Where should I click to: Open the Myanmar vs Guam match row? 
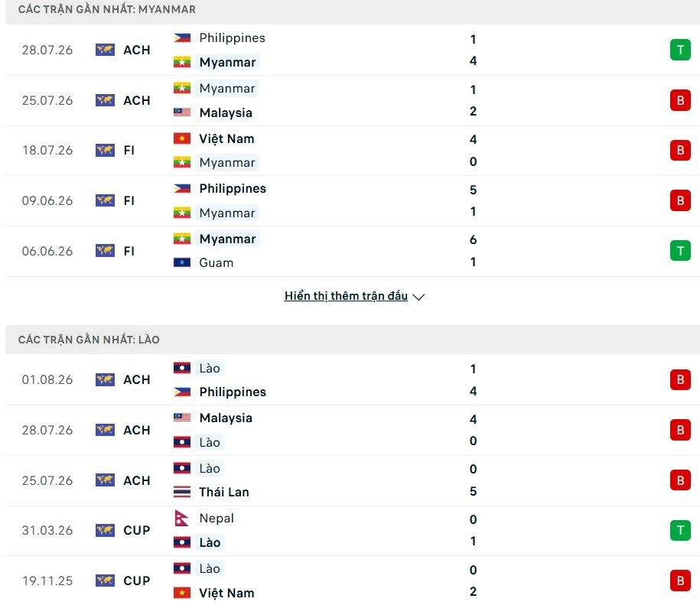tap(350, 251)
